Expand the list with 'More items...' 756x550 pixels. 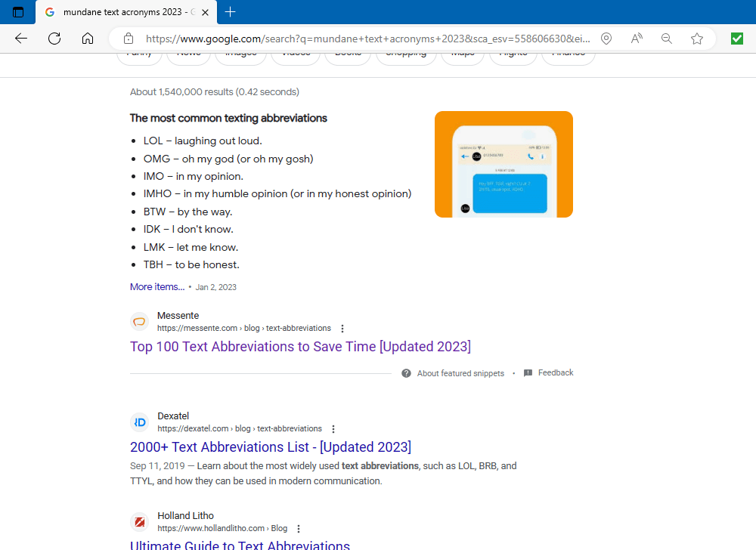tap(157, 287)
